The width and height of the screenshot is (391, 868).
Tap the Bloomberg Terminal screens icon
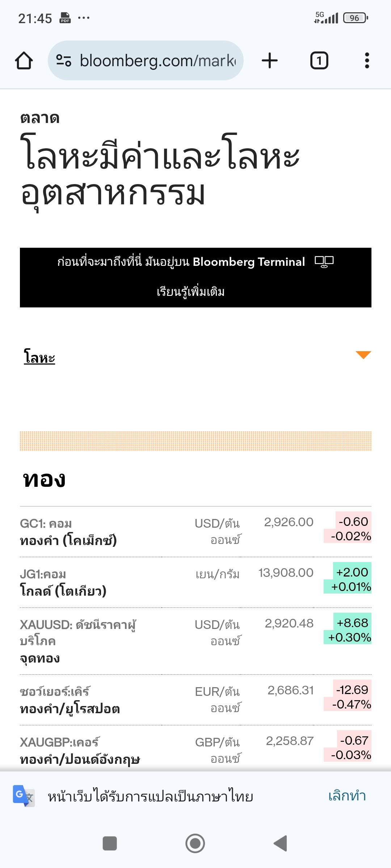tap(324, 261)
